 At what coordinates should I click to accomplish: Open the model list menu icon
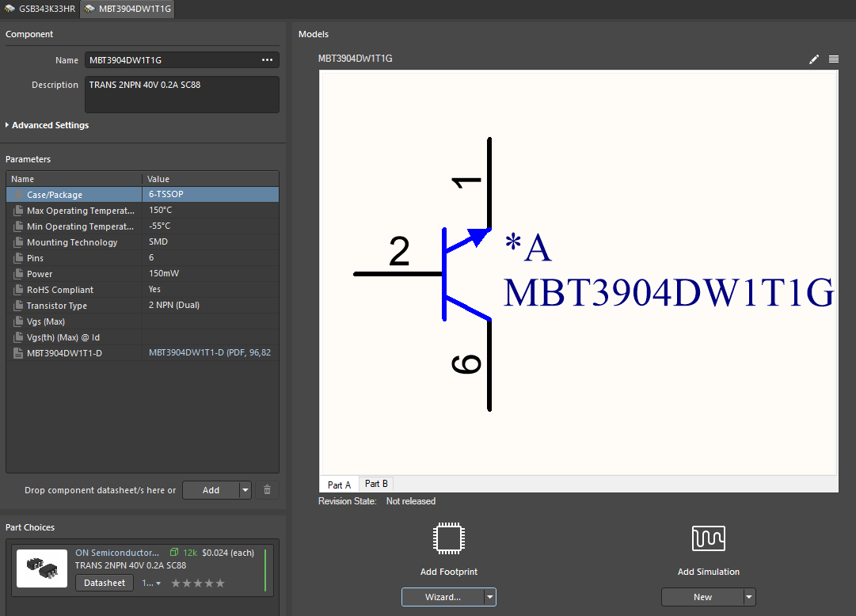coord(833,59)
